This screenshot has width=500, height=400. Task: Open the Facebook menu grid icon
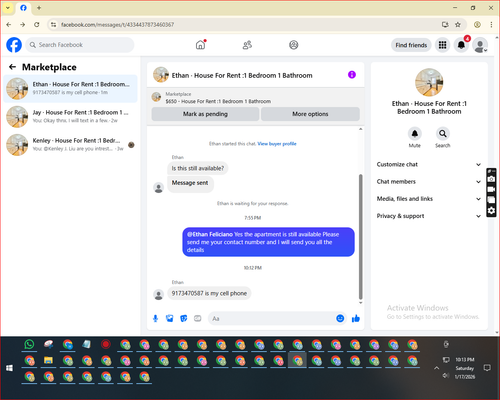click(442, 45)
